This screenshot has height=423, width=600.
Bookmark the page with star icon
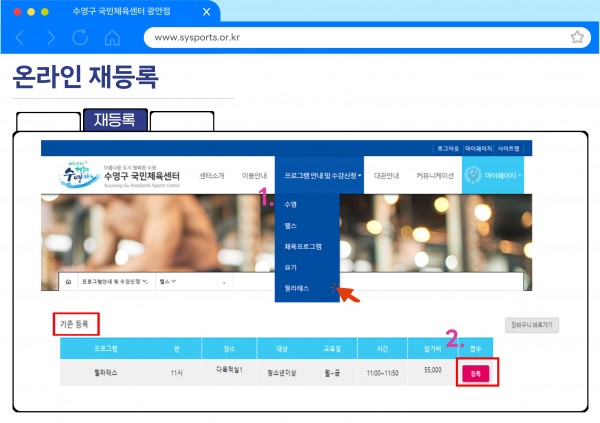click(577, 37)
